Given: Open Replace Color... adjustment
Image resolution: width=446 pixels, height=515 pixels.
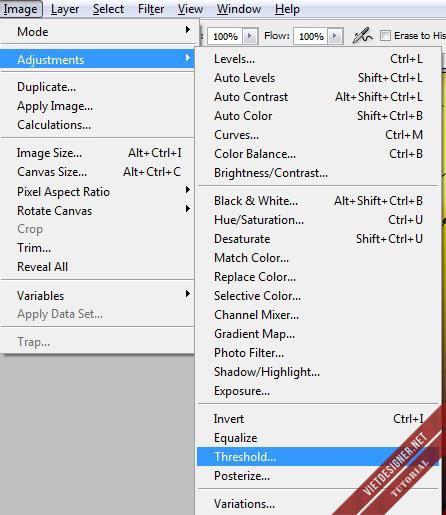Looking at the screenshot, I should (318, 277).
